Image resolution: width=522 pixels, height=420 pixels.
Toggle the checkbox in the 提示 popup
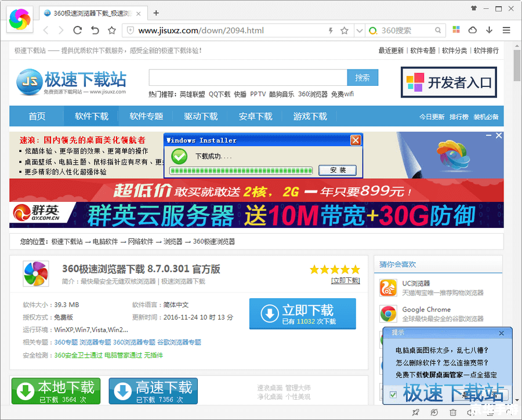point(393,394)
